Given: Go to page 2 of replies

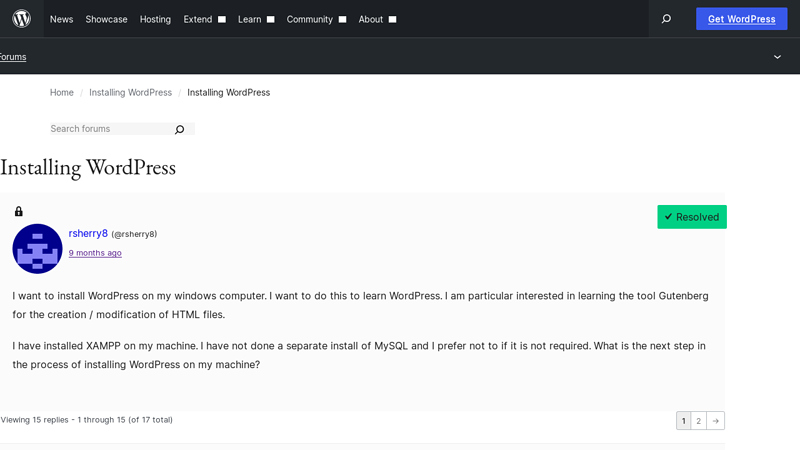Looking at the screenshot, I should click(698, 421).
